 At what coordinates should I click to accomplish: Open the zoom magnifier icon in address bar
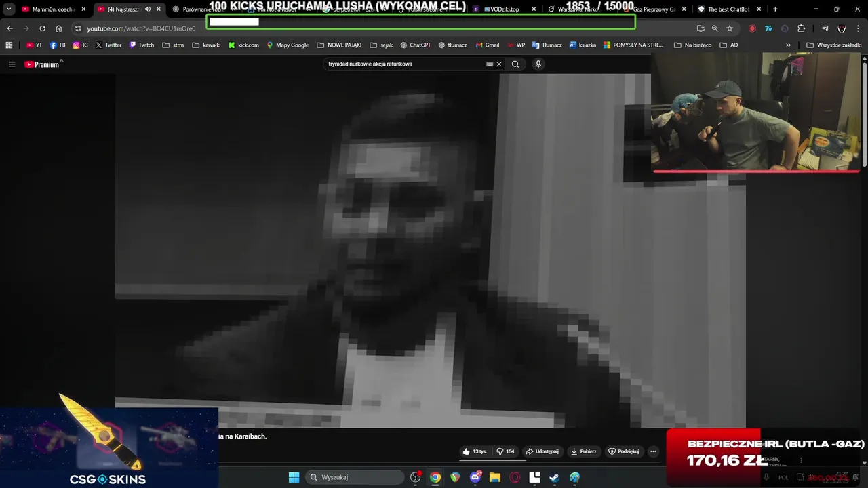(715, 28)
